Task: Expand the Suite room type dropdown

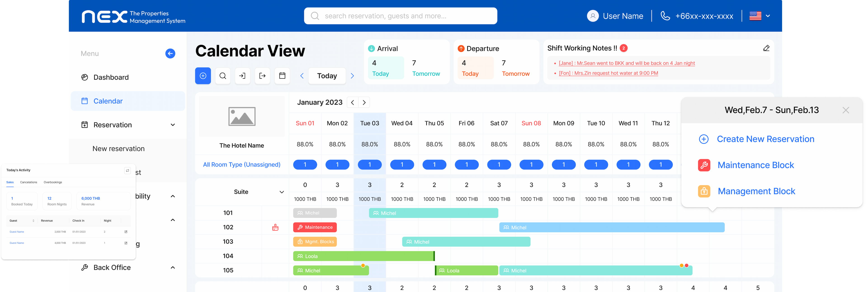Action: (x=282, y=192)
